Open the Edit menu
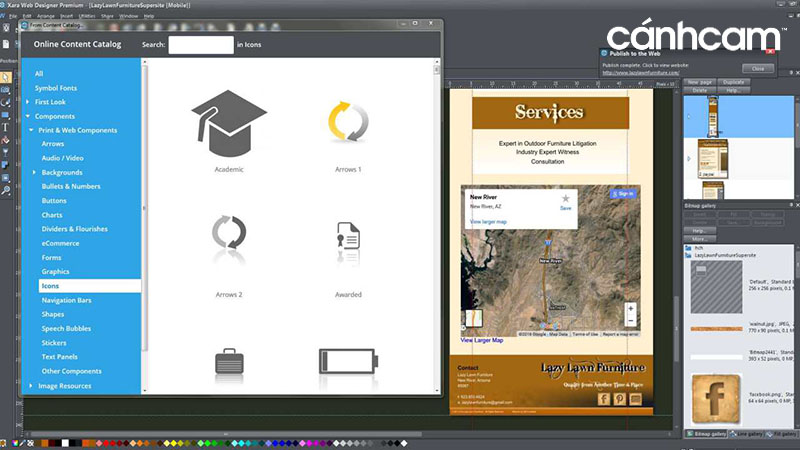Image resolution: width=800 pixels, height=450 pixels. tap(27, 16)
